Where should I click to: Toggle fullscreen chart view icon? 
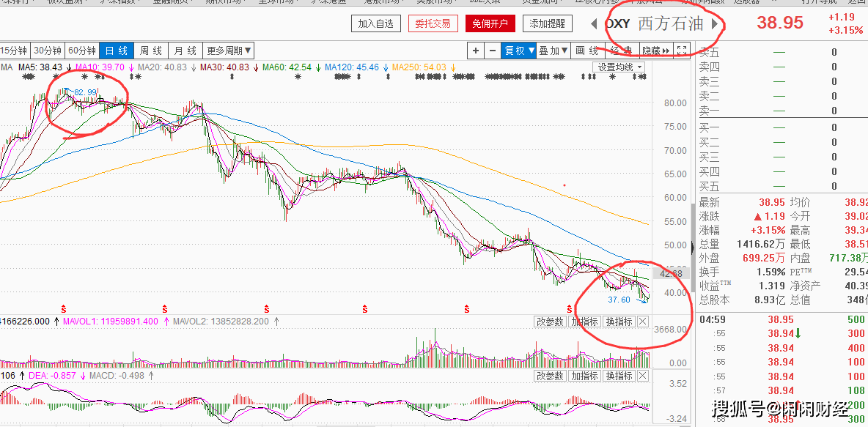[682, 51]
